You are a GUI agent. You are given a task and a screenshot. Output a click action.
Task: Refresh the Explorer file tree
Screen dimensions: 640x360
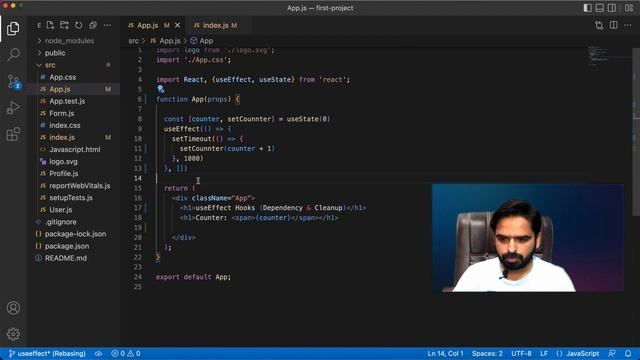(78, 25)
